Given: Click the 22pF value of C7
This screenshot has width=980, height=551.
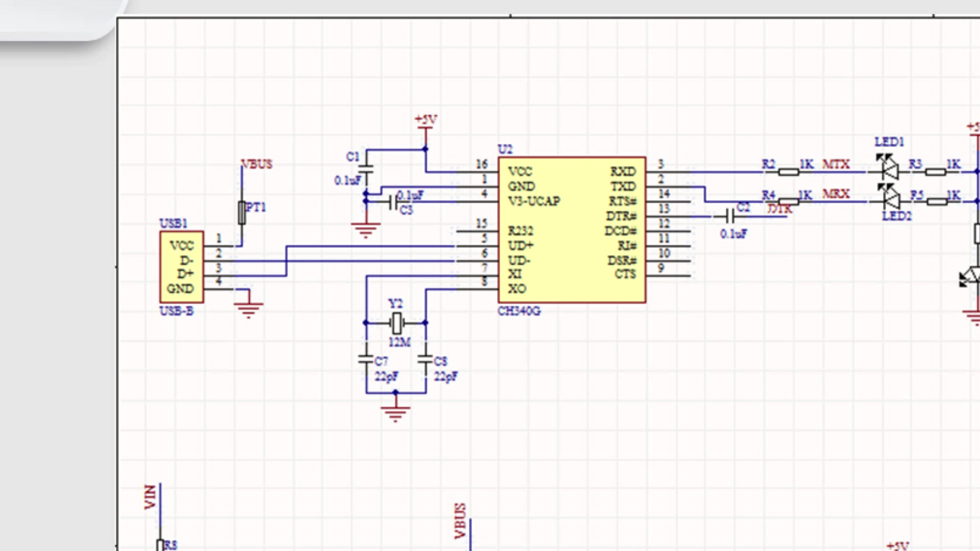Looking at the screenshot, I should tap(387, 377).
